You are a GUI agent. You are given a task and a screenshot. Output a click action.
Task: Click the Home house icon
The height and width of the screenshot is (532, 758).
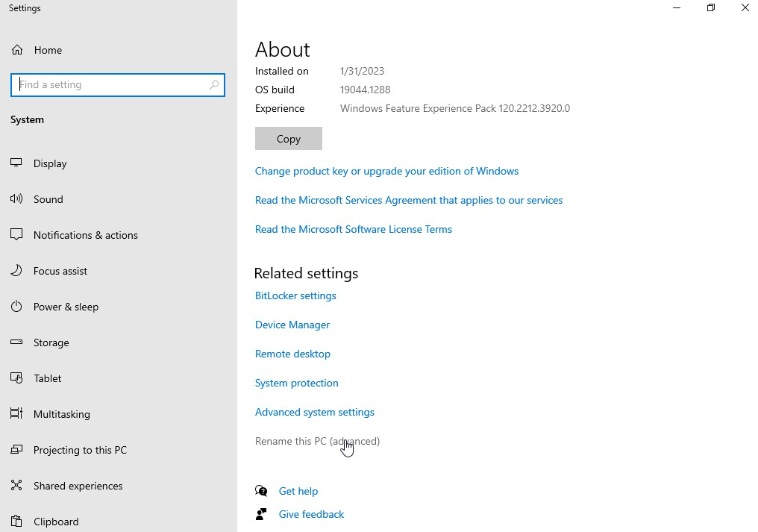coord(17,50)
